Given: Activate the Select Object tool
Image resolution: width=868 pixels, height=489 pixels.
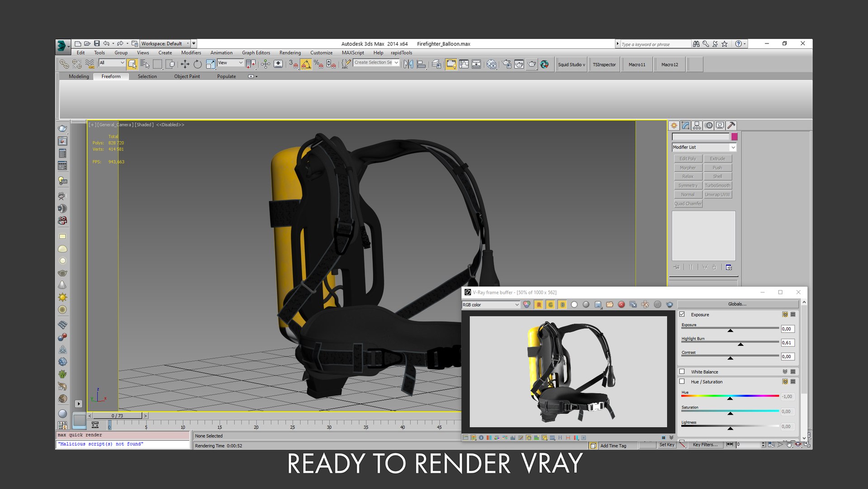Looking at the screenshot, I should point(132,64).
